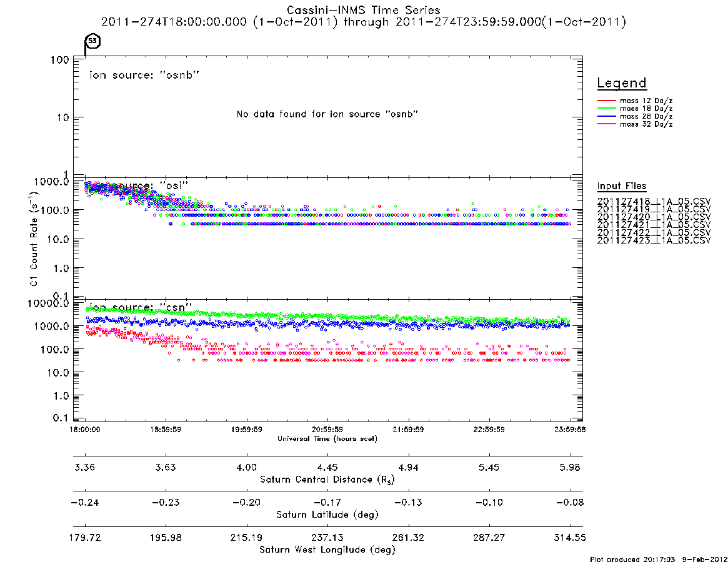Viewport: 728px width, 562px height.
Task: Click the 21:59:59 time tick label
Action: point(408,430)
